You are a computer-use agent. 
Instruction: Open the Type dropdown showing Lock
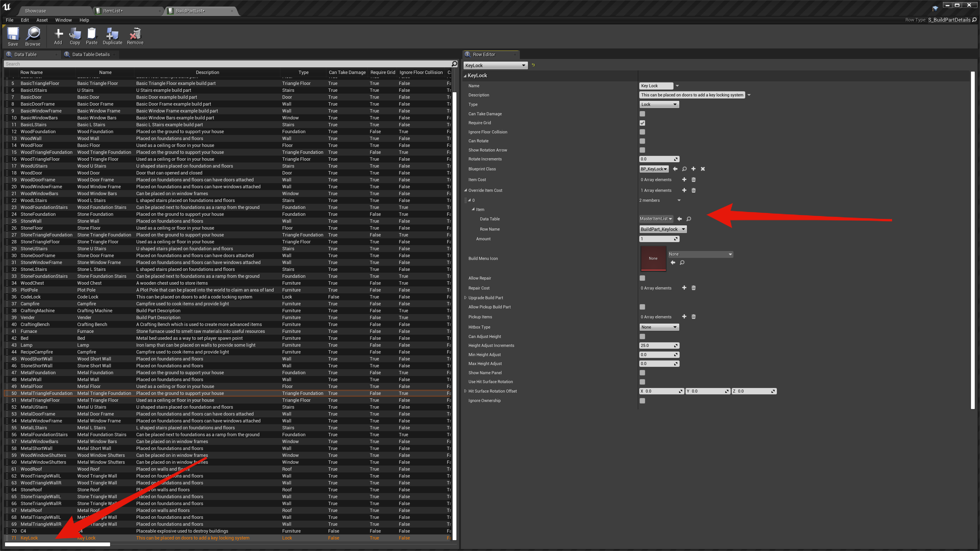[x=659, y=104]
